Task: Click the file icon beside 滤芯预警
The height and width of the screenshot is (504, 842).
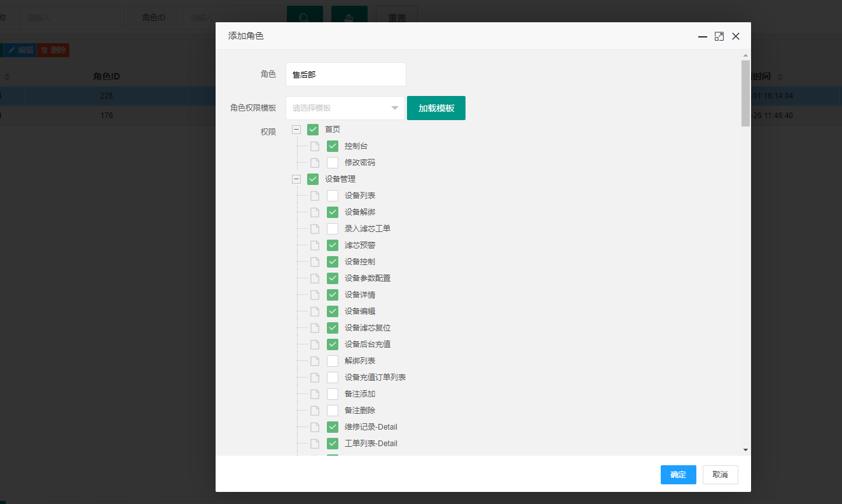Action: click(x=315, y=245)
